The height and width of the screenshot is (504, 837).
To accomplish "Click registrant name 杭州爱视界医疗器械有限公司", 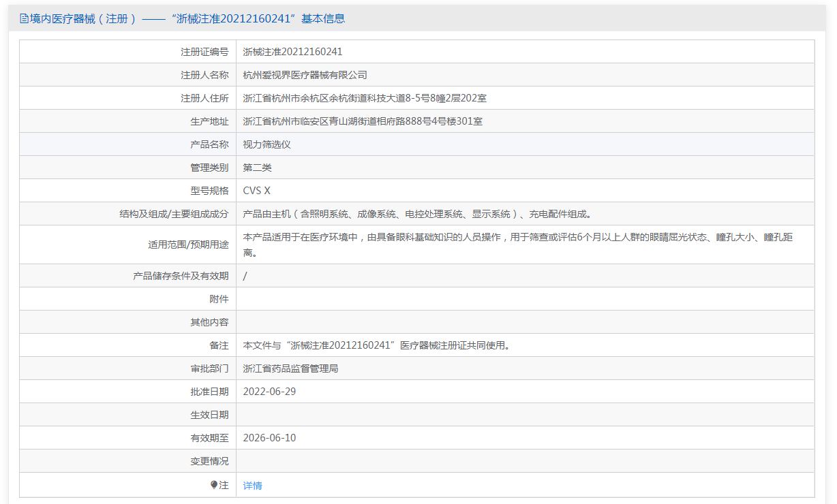I will [305, 75].
